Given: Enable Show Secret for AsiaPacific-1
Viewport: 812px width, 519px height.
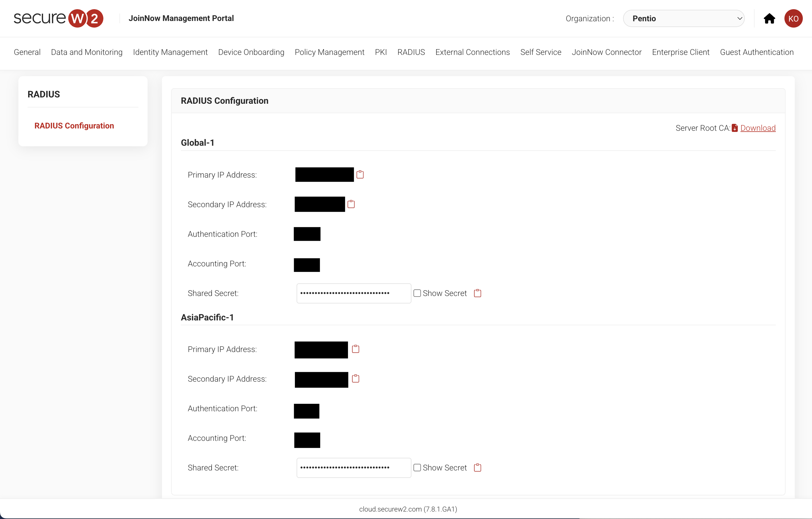Looking at the screenshot, I should 417,468.
